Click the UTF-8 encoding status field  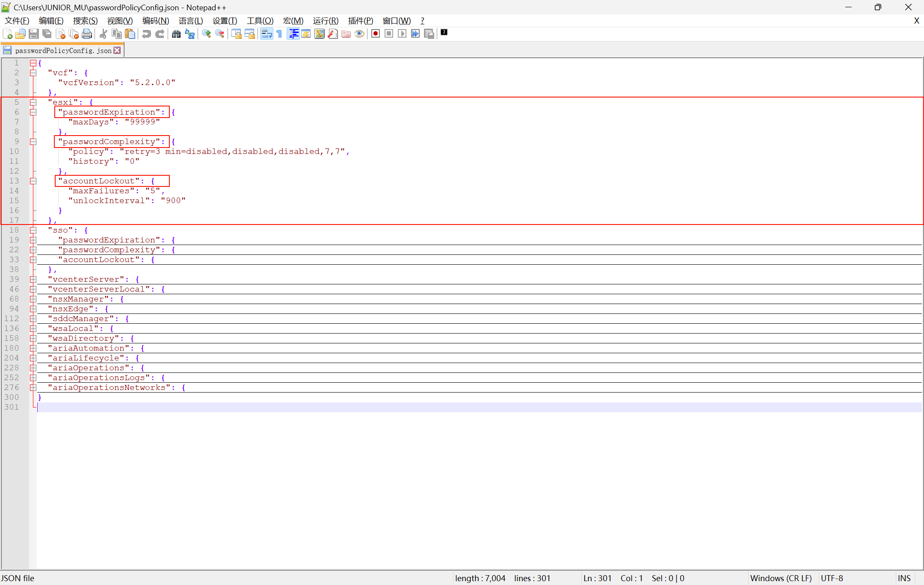pyautogui.click(x=832, y=578)
